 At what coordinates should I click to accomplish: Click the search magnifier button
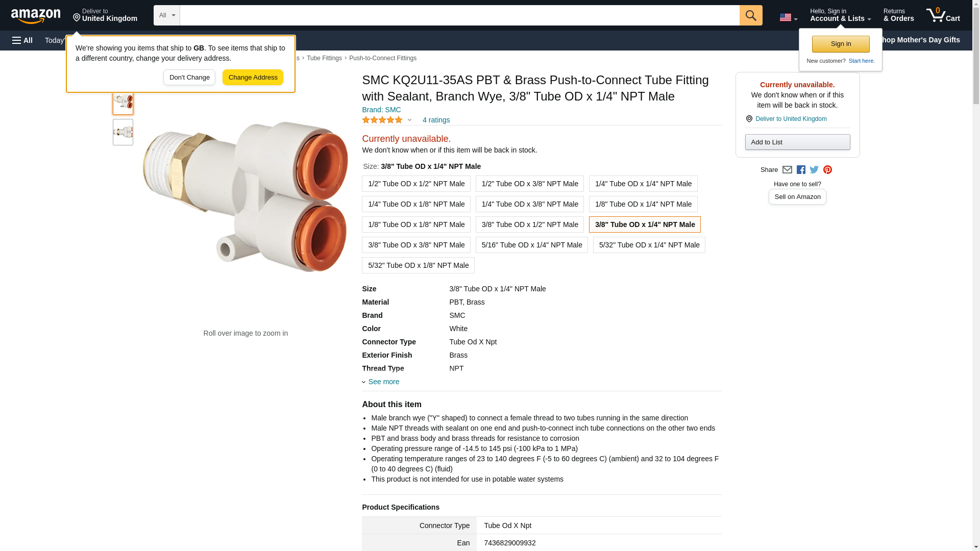(x=750, y=15)
